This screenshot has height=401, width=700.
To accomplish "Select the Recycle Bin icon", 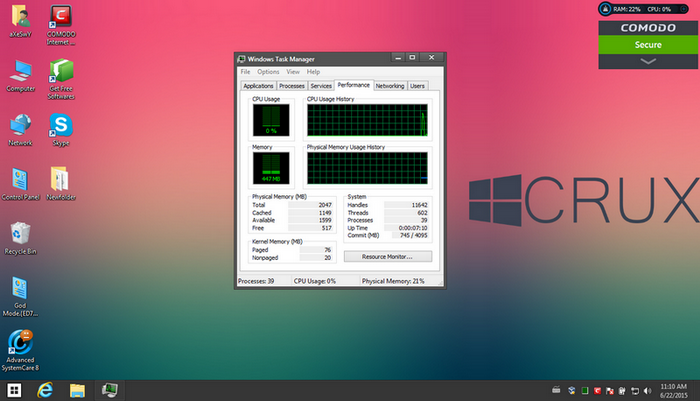I will tap(20, 239).
